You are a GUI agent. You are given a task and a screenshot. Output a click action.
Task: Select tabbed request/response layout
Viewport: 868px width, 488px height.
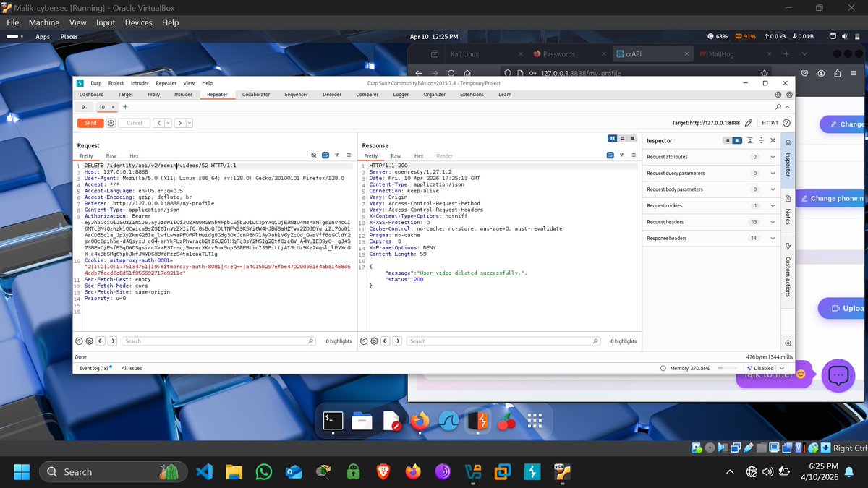pos(632,137)
